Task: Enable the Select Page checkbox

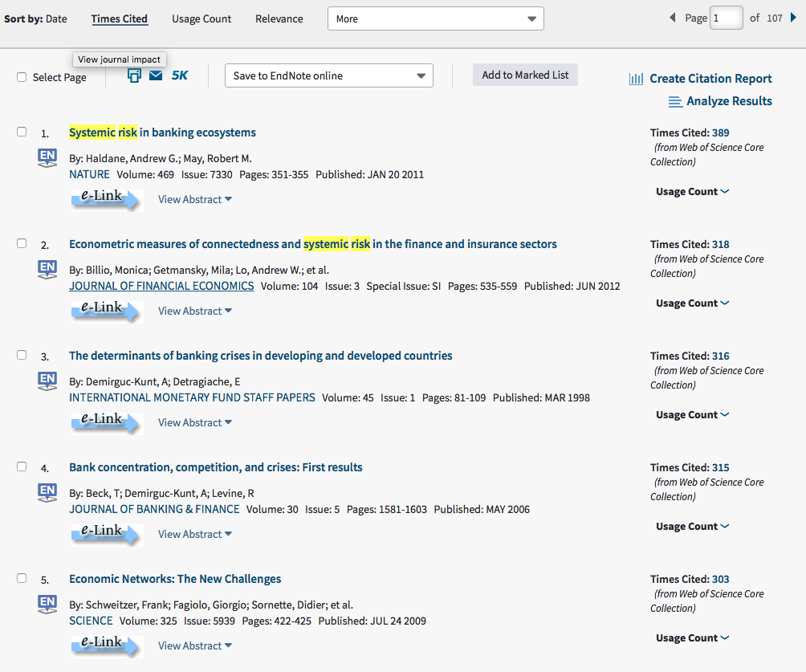Action: (x=20, y=75)
